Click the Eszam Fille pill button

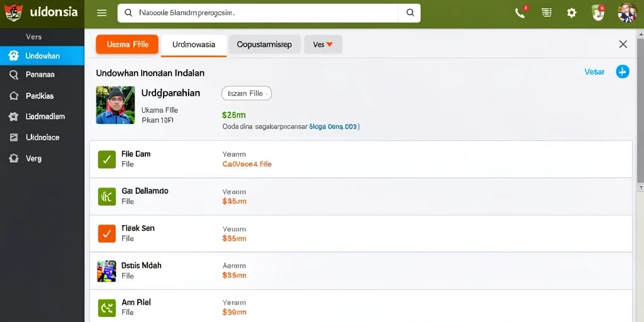coord(247,93)
